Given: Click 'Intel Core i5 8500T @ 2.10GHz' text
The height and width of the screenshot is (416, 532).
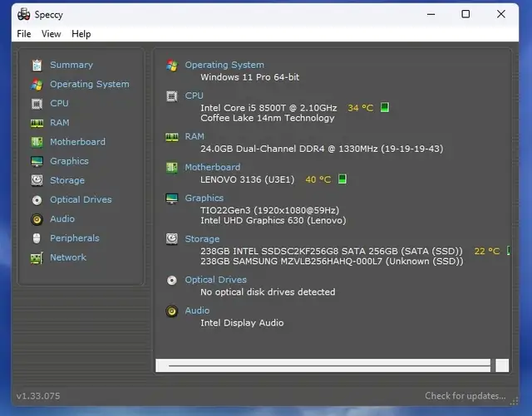Looking at the screenshot, I should [x=268, y=108].
